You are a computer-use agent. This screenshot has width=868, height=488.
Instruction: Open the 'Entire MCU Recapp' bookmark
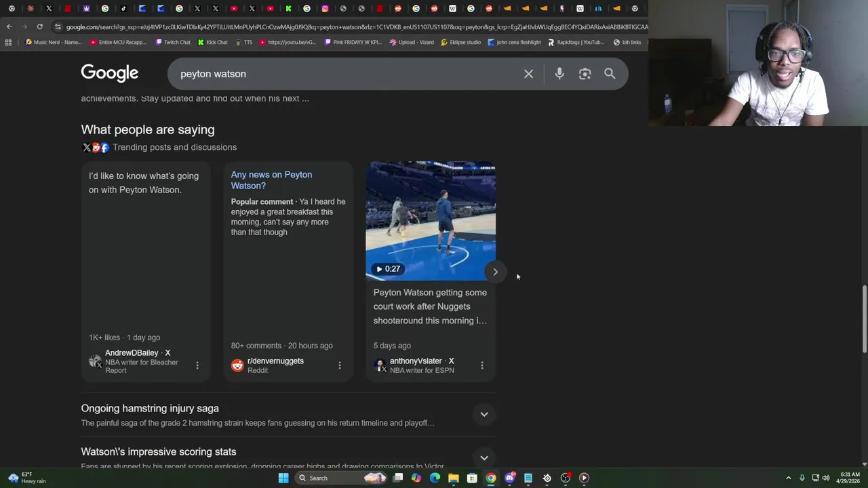[x=118, y=42]
